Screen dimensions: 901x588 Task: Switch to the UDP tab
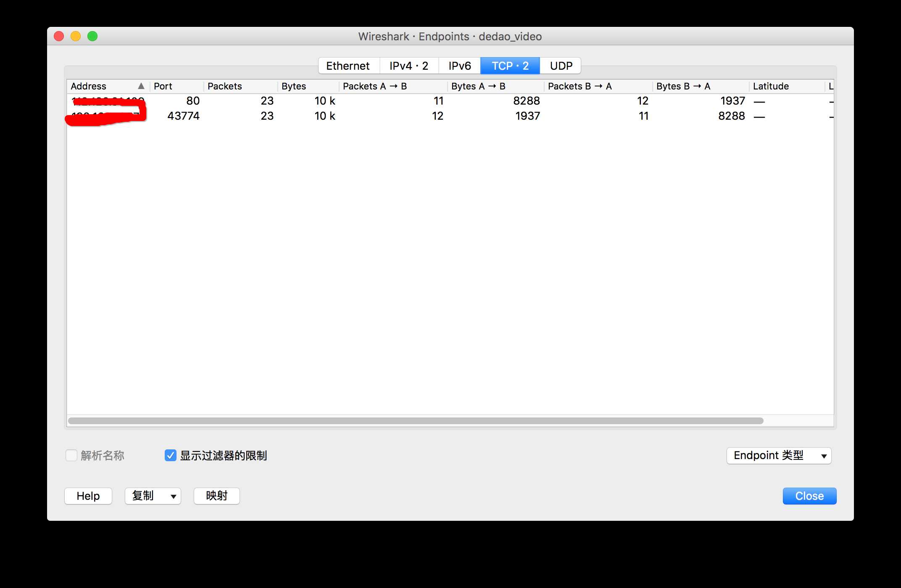coord(561,66)
